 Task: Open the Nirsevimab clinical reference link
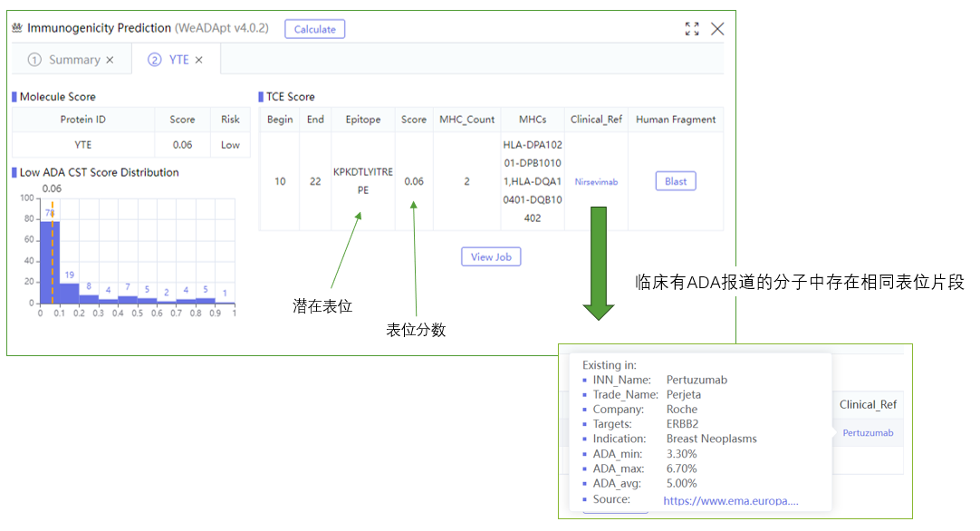pyautogui.click(x=595, y=181)
